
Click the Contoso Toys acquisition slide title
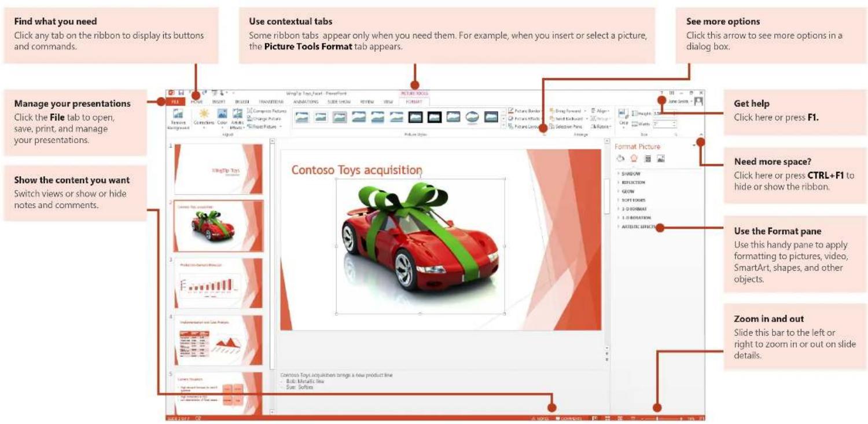[356, 170]
